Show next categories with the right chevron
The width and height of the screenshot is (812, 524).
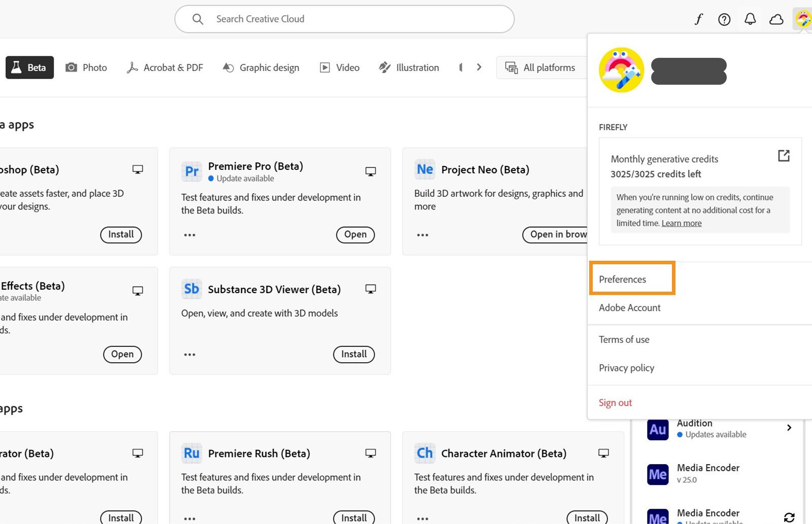point(479,67)
